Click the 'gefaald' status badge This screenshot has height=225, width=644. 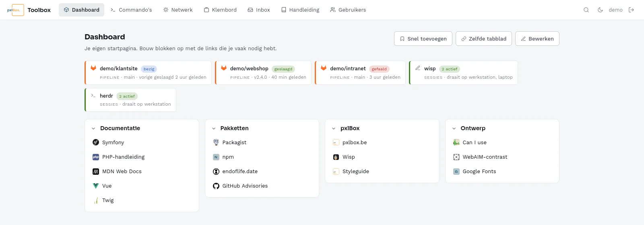pos(379,69)
